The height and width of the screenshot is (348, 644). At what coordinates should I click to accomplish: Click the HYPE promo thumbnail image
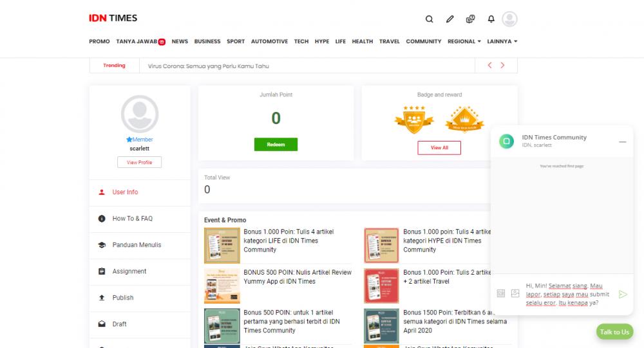point(381,246)
